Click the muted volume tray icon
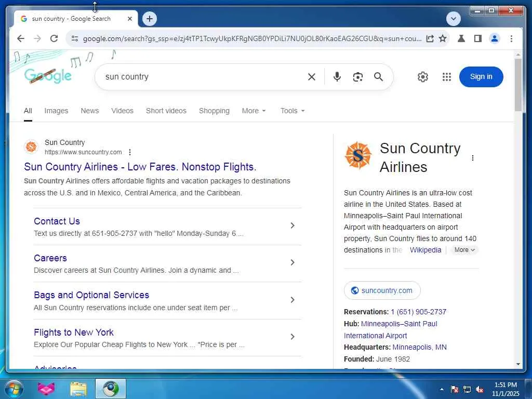This screenshot has height=399, width=532. [x=480, y=390]
